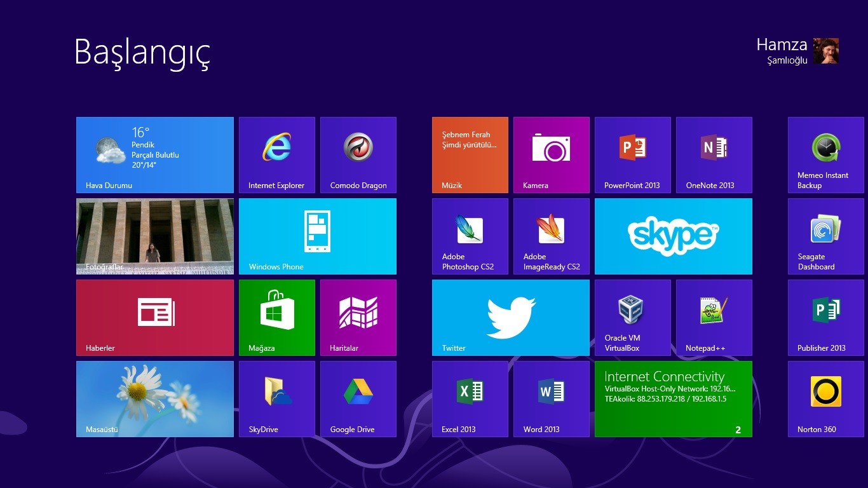Open the Skype tile
The height and width of the screenshot is (488, 868).
click(674, 236)
